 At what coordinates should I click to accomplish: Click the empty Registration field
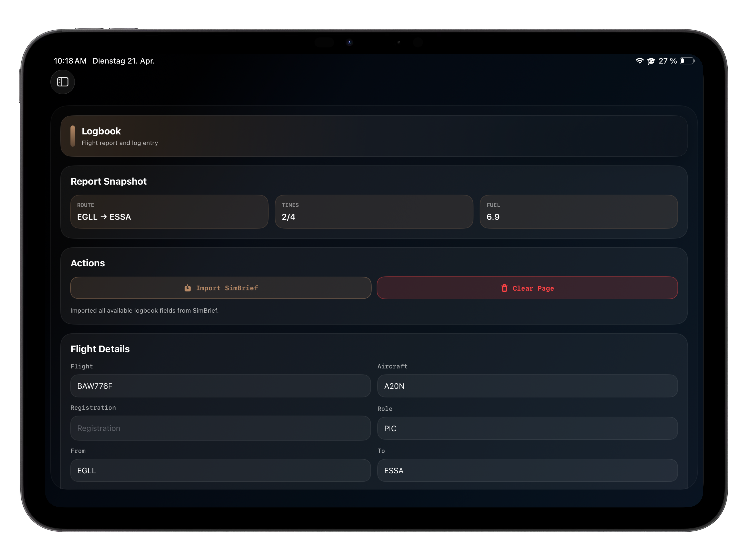[x=220, y=428]
